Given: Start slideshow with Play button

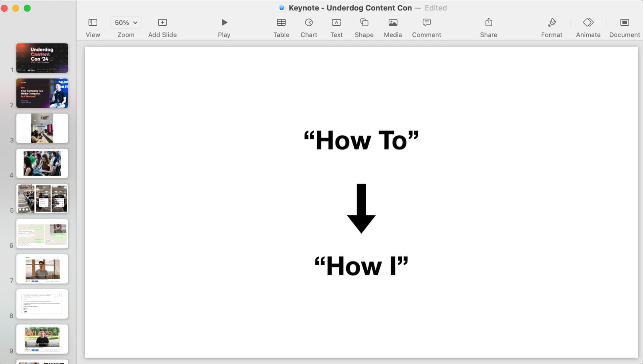Looking at the screenshot, I should (224, 22).
